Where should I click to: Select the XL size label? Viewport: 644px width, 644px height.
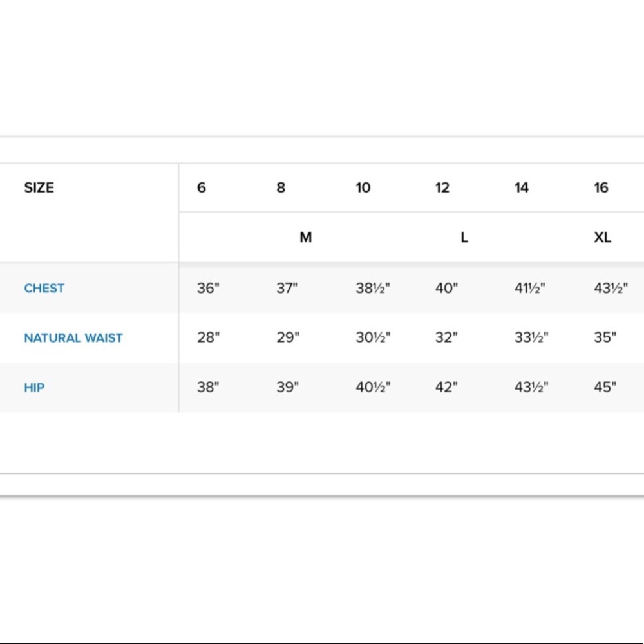[603, 238]
